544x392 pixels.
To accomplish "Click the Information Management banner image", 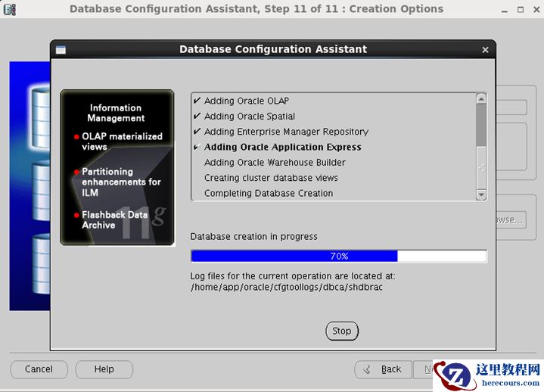I will [117, 167].
